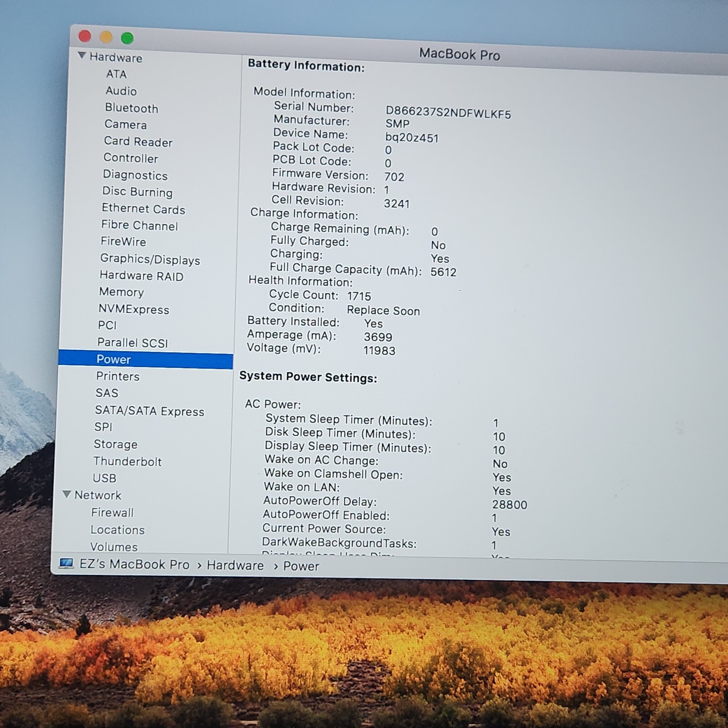
Task: Open Ethernet Cards entry
Action: (x=143, y=208)
